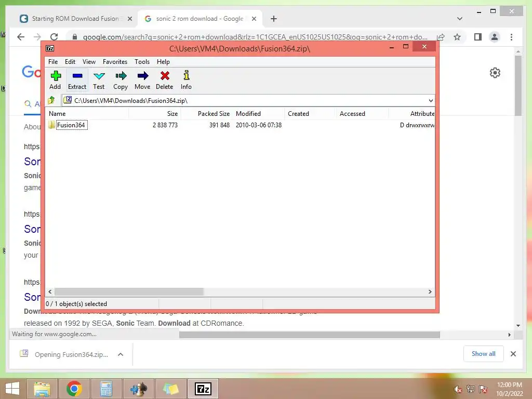
Task: Open File Explorer from the taskbar
Action: pos(42,389)
